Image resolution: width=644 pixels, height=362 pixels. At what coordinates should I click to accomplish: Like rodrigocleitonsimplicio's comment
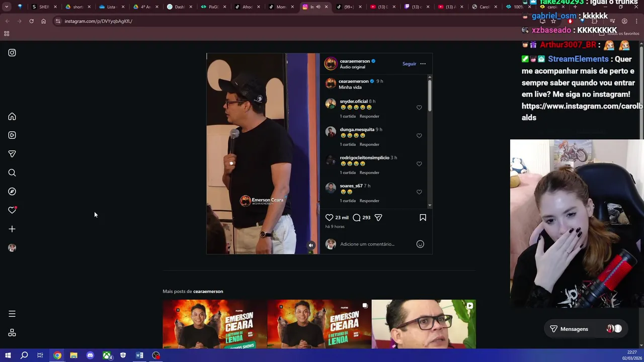point(419,164)
